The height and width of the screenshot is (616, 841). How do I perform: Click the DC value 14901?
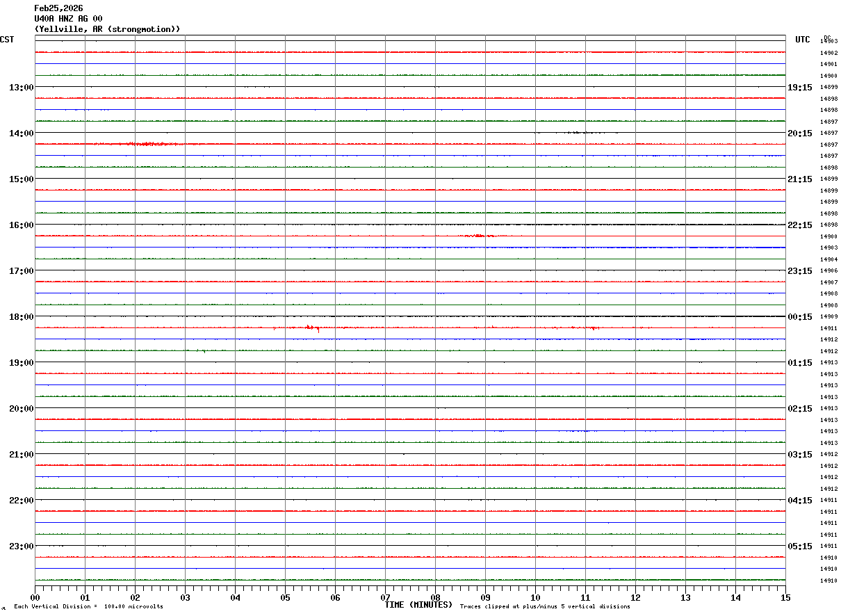(829, 64)
